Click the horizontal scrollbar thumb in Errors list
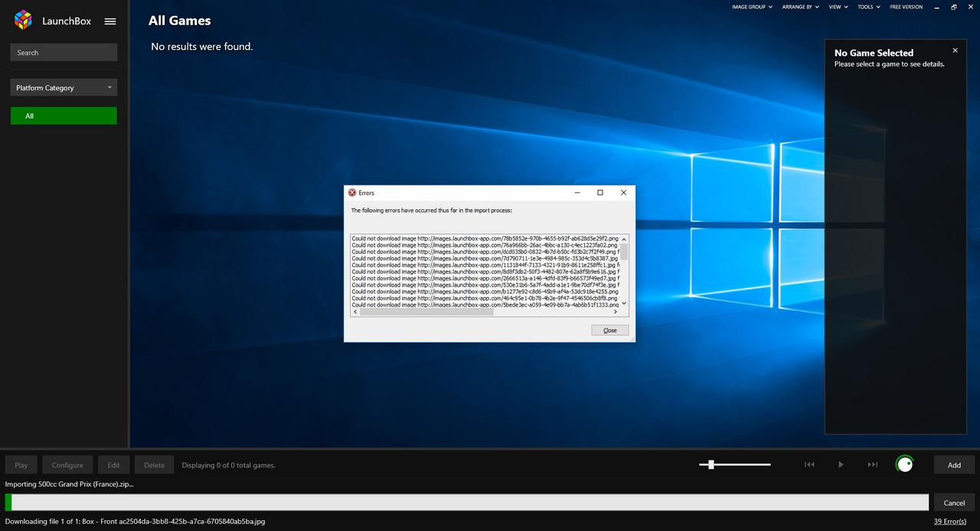Image resolution: width=980 pixels, height=531 pixels. click(426, 312)
